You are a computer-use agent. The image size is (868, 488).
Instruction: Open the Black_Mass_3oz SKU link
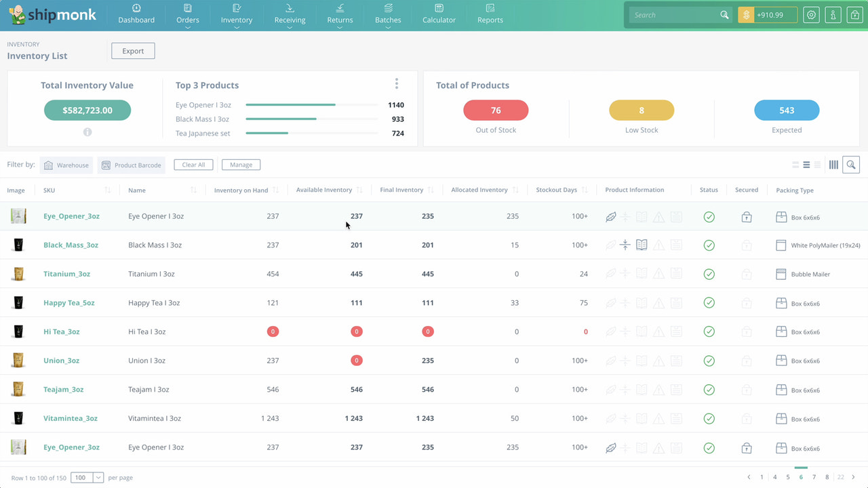coord(71,245)
